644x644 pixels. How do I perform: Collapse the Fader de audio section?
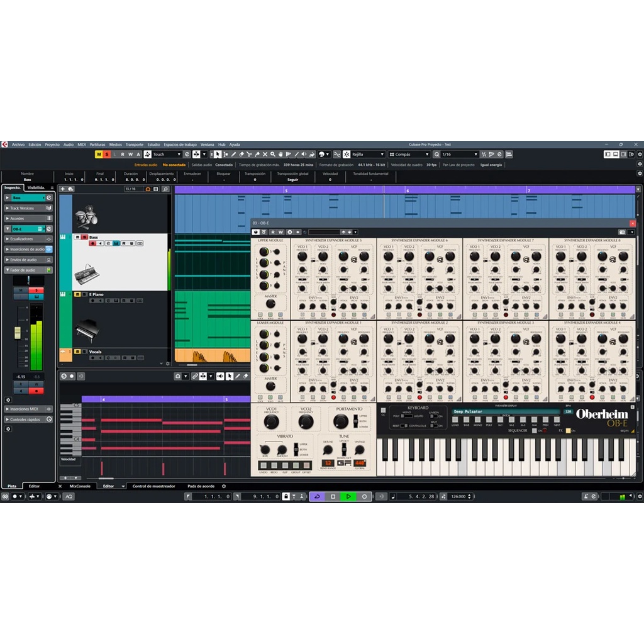point(8,270)
